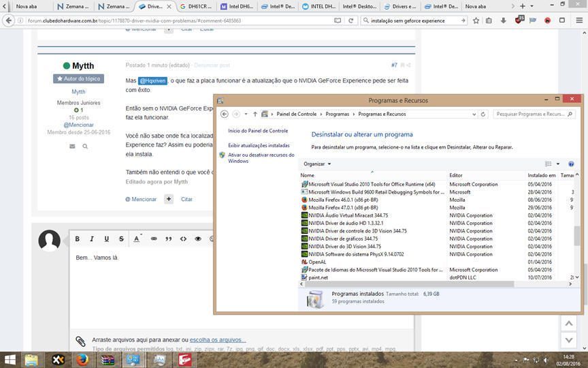Click the Programas breadcrumb

337,114
